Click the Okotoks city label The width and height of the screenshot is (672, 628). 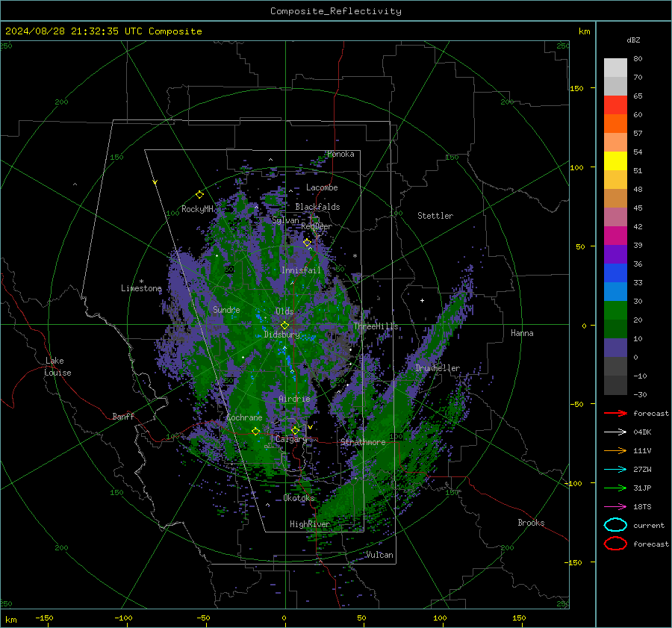299,497
